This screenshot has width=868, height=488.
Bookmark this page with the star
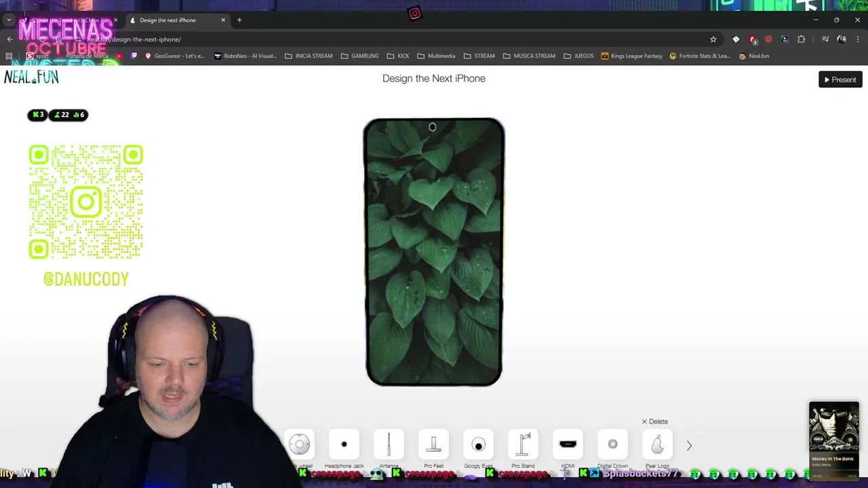pyautogui.click(x=713, y=39)
